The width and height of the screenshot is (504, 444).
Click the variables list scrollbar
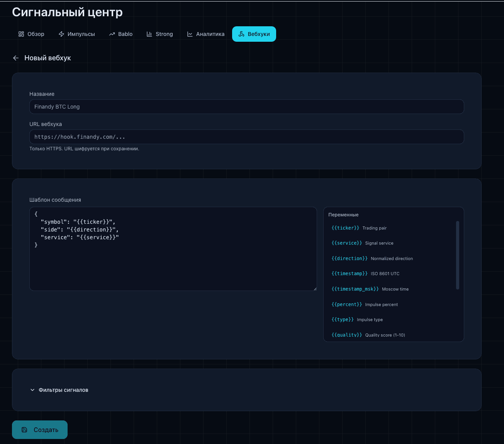(458, 255)
